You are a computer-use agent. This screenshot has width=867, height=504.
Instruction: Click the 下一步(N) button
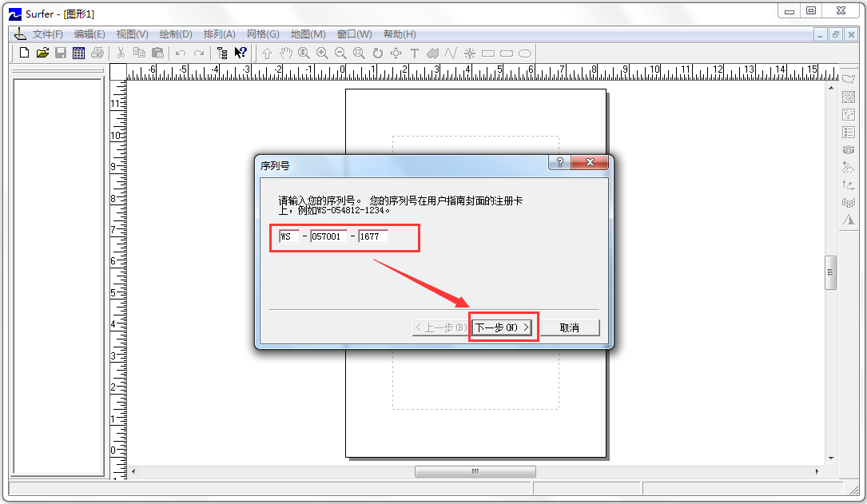coord(503,327)
